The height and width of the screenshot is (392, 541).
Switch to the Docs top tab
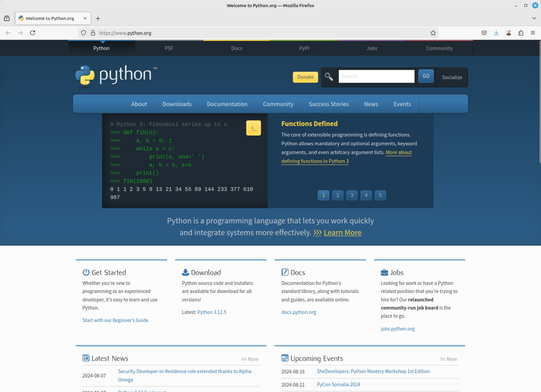[237, 48]
